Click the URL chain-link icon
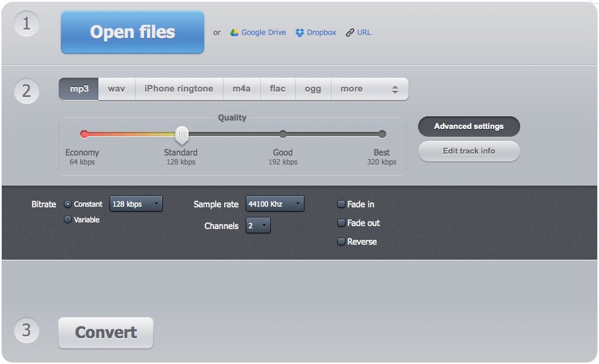Screen dimensions: 599x364 [350, 33]
